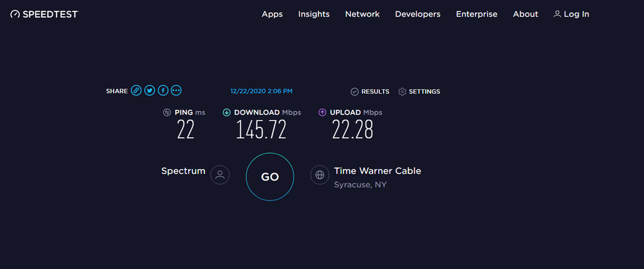
Task: Share result on Twitter
Action: point(150,91)
